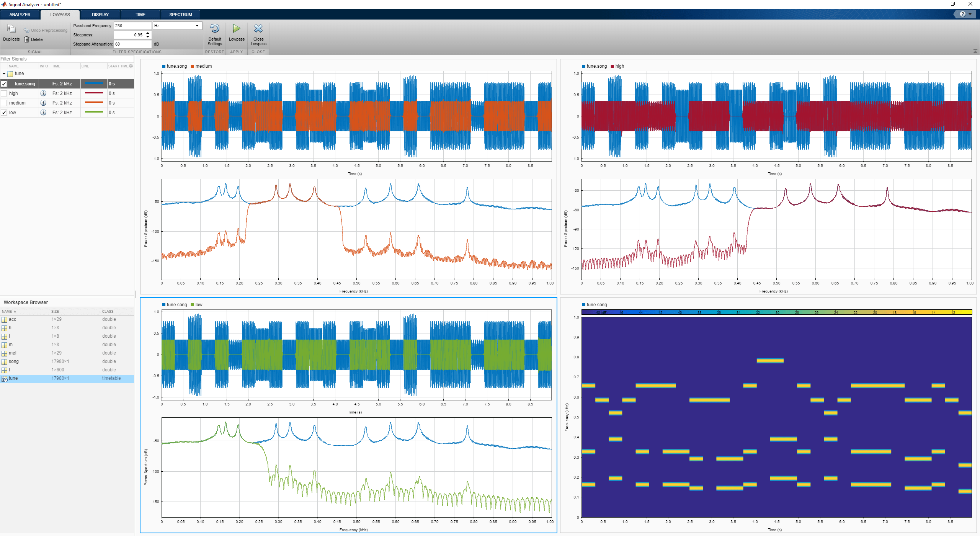Click the green line swatch for low
Image resolution: width=980 pixels, height=536 pixels.
click(x=94, y=112)
